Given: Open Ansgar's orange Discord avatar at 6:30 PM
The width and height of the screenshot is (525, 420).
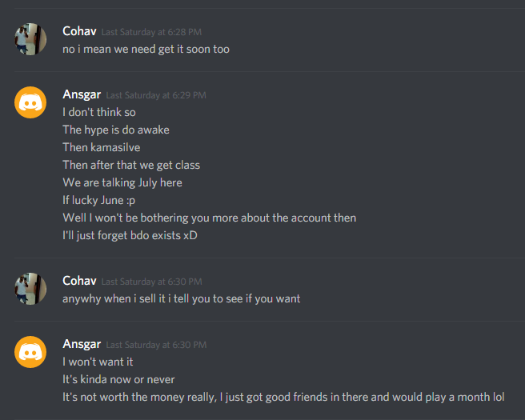Looking at the screenshot, I should pos(30,352).
